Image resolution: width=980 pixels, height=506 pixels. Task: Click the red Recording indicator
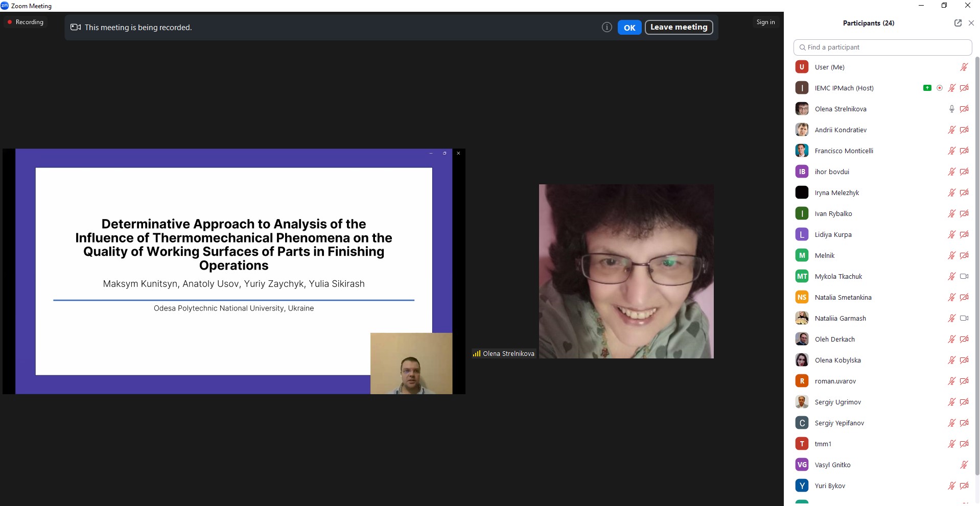point(25,22)
